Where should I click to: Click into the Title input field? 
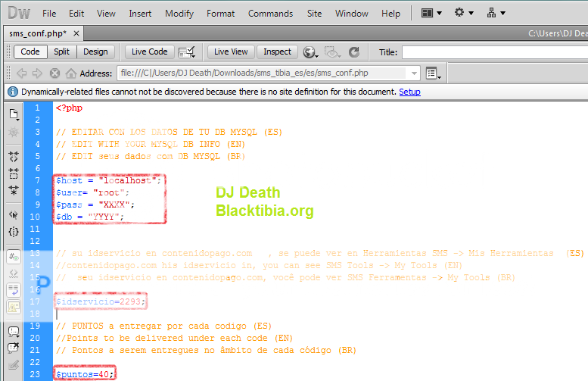tap(495, 52)
